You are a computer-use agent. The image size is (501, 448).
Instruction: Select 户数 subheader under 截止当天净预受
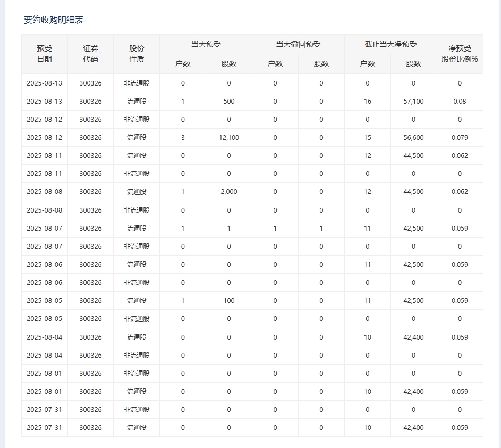pos(368,64)
